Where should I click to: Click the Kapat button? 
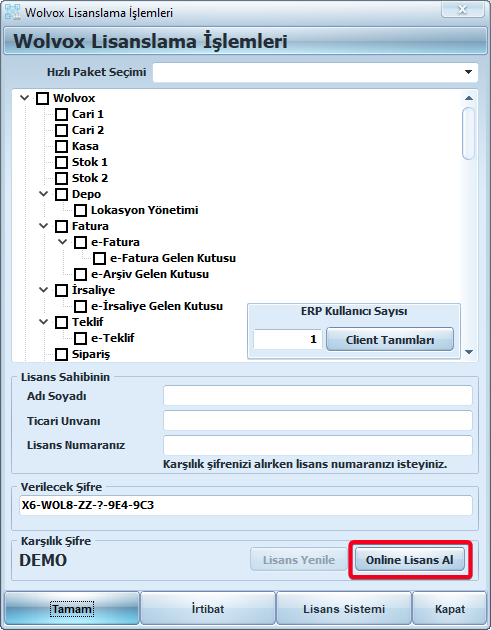point(450,609)
